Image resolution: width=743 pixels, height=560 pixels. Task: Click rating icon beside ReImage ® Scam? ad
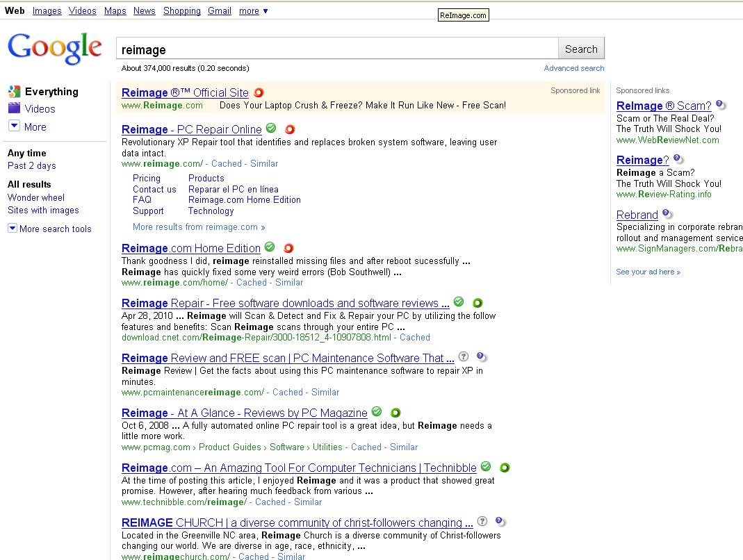[721, 105]
